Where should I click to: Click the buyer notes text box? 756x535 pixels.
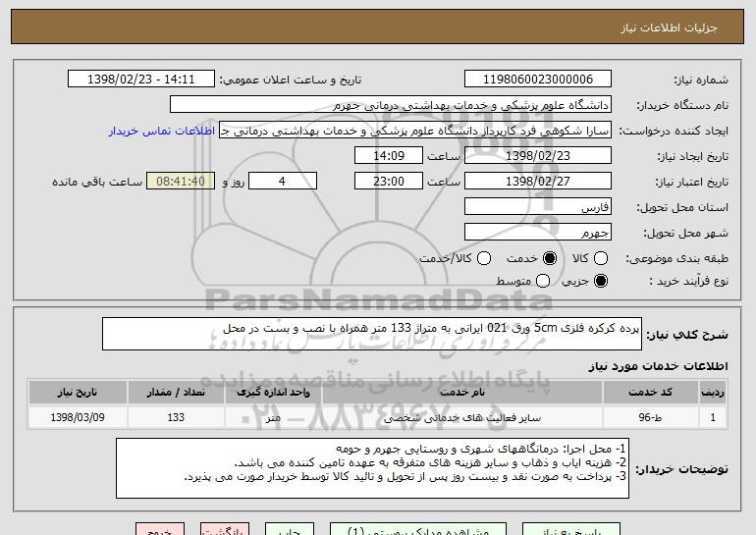pos(372,468)
